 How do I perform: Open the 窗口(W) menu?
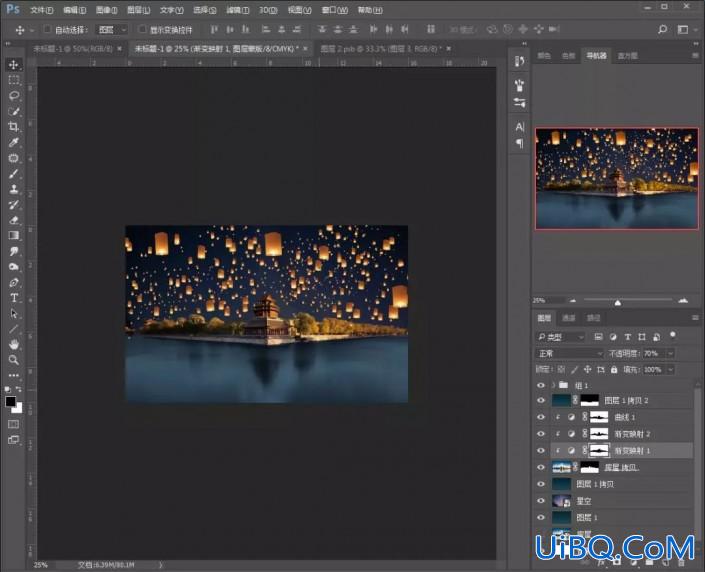(x=335, y=10)
